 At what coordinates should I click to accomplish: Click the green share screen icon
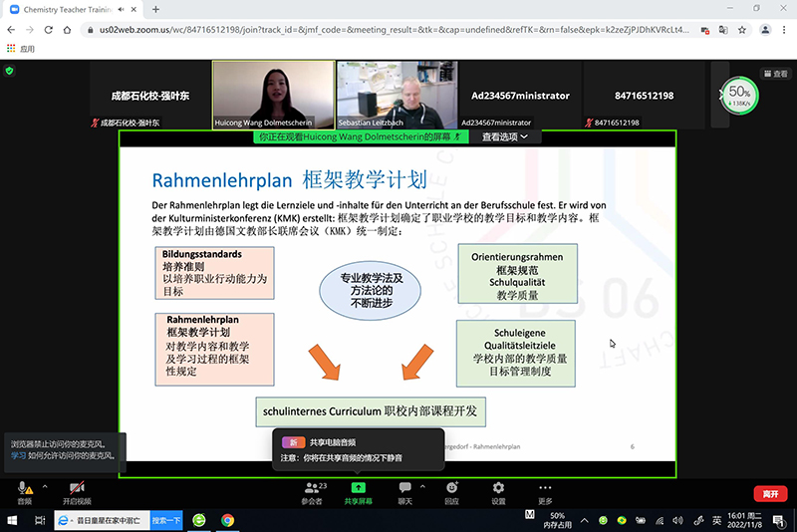pyautogui.click(x=358, y=487)
